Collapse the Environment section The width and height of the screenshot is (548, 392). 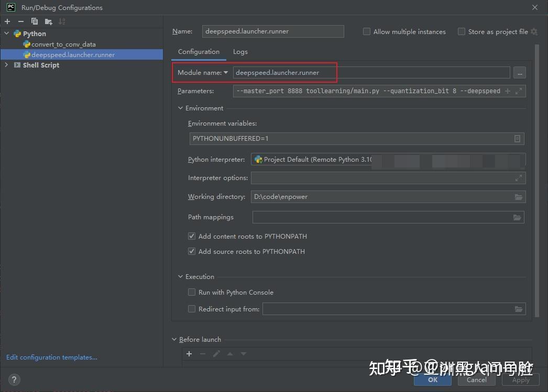[x=180, y=108]
